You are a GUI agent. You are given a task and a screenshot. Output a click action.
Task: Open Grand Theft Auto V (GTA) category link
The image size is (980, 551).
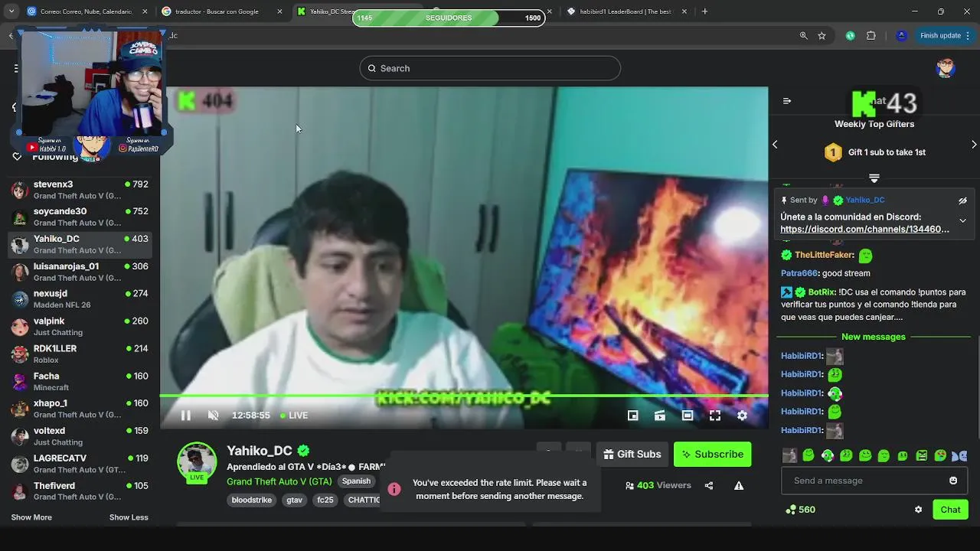pyautogui.click(x=279, y=481)
